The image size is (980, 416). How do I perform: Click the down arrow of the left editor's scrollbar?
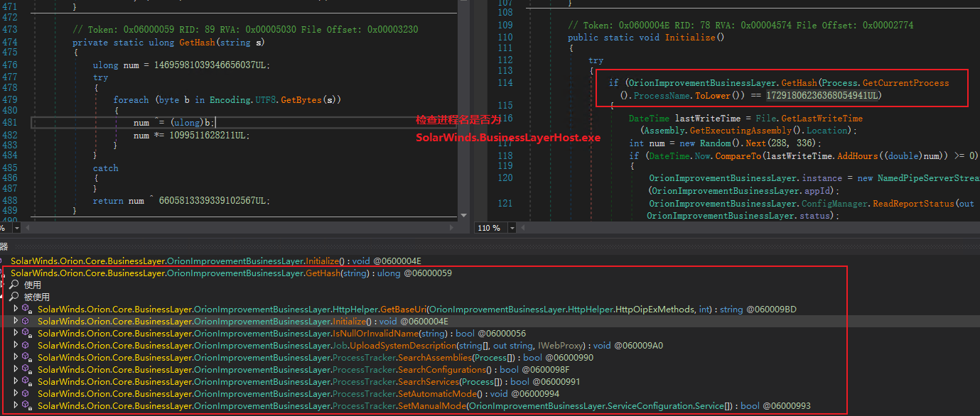pos(463,214)
